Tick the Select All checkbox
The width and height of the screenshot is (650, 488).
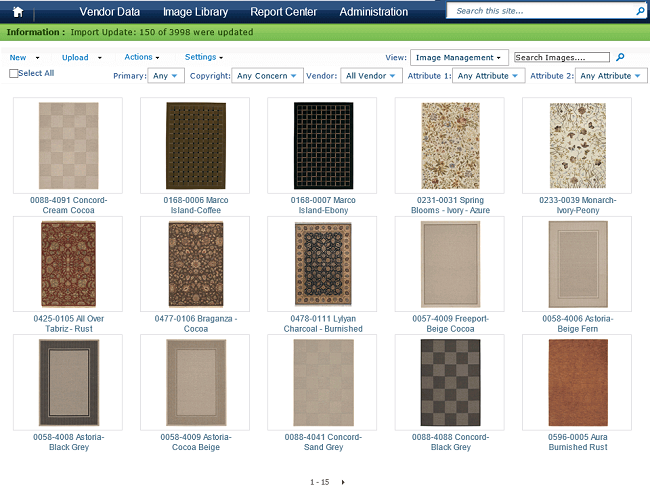click(13, 73)
